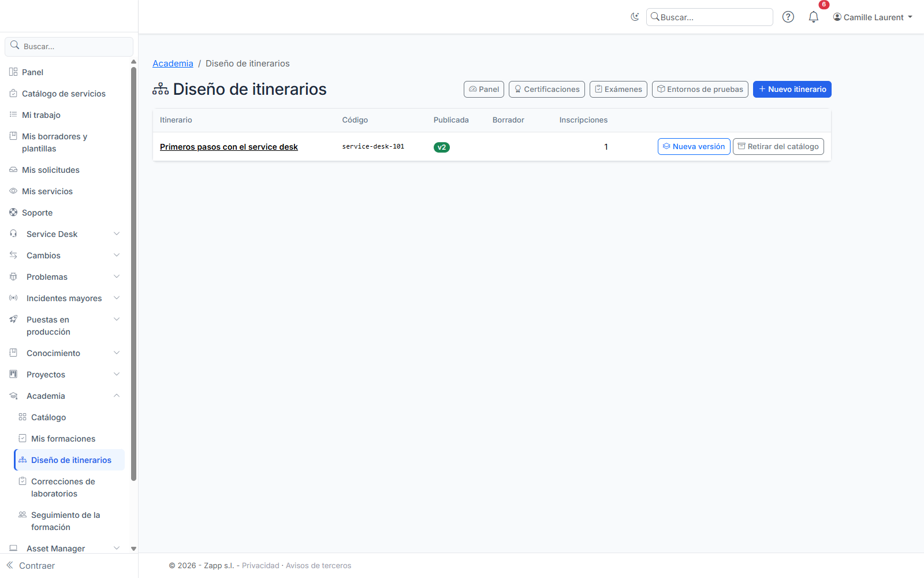Viewport: 924px width, 578px height.
Task: Toggle dark mode moon icon
Action: coord(635,17)
